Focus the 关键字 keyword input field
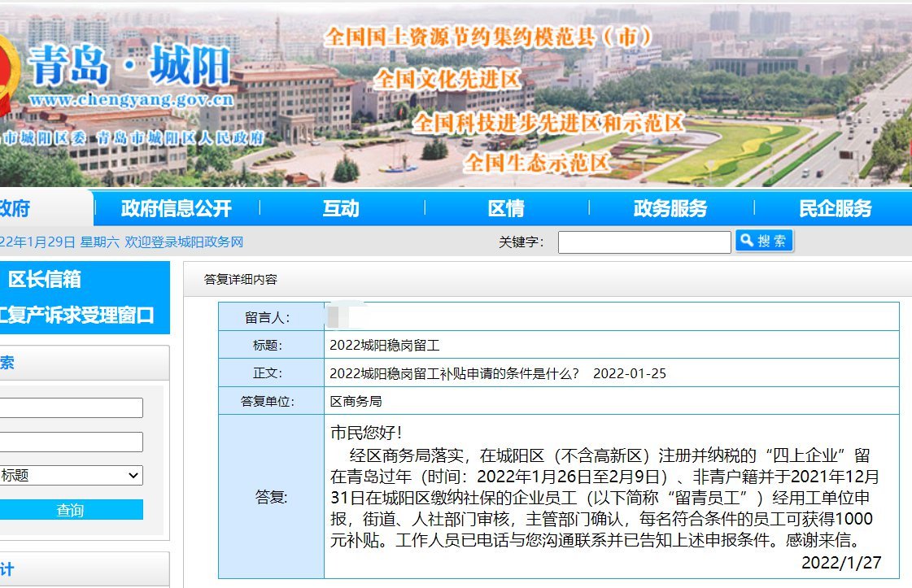Viewport: 912px width, 588px height. pos(644,242)
